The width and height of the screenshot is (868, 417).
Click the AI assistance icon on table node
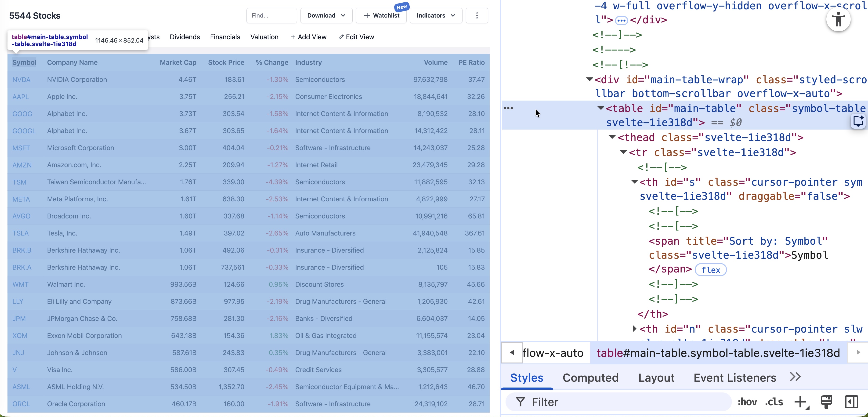click(x=858, y=121)
